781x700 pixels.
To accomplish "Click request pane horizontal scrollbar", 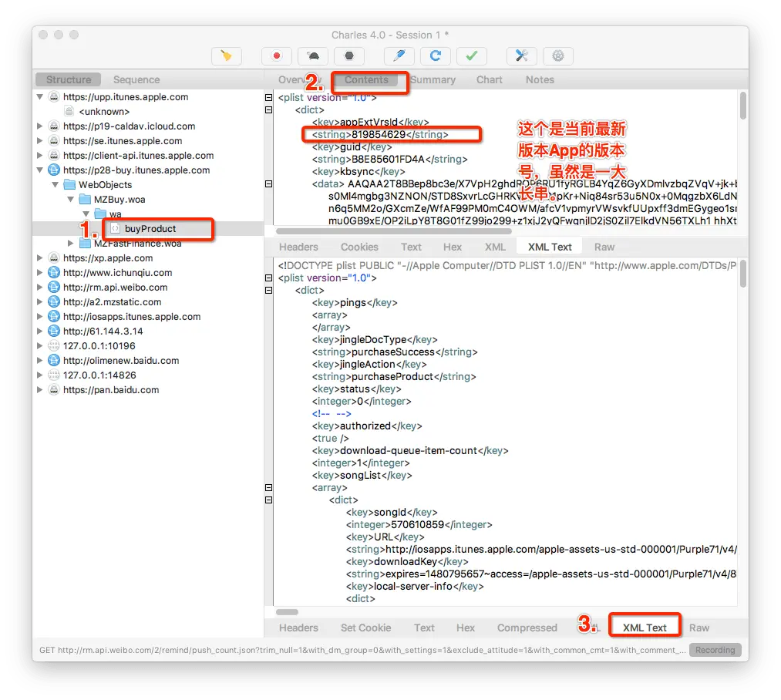I will pyautogui.click(x=393, y=231).
